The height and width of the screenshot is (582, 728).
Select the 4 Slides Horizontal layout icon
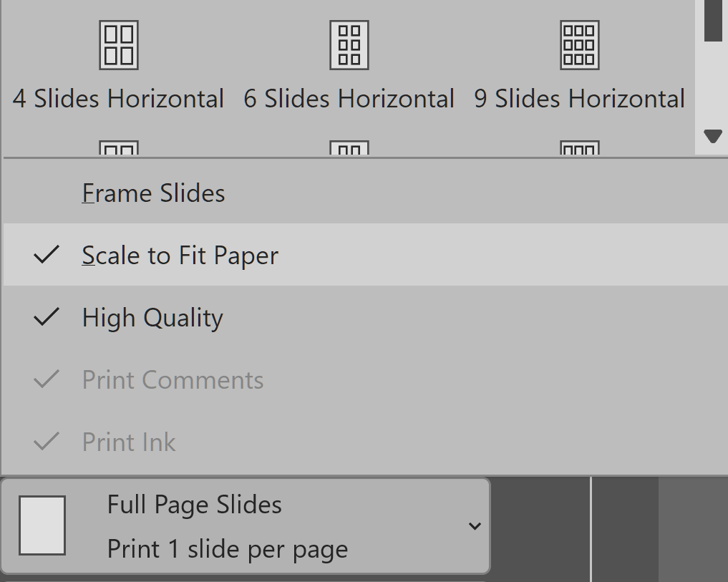[118, 45]
